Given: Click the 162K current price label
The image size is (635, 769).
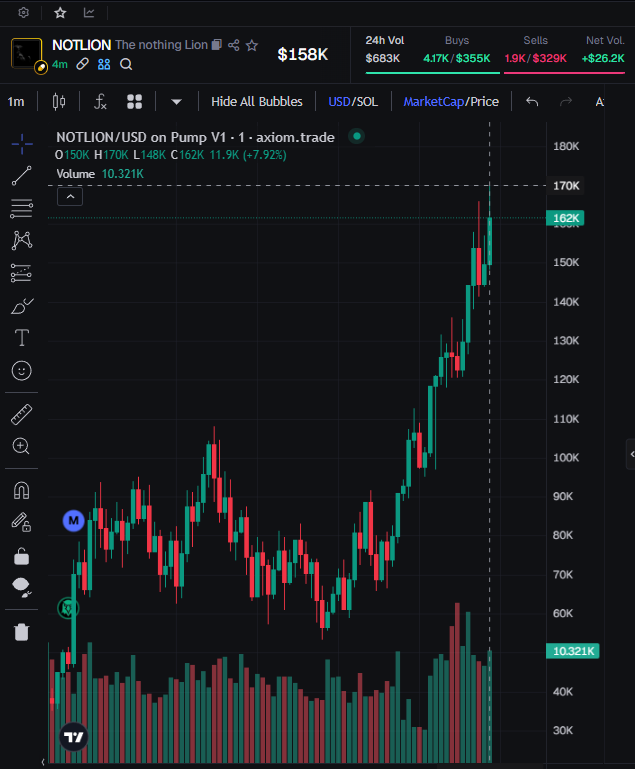Looking at the screenshot, I should 565,218.
